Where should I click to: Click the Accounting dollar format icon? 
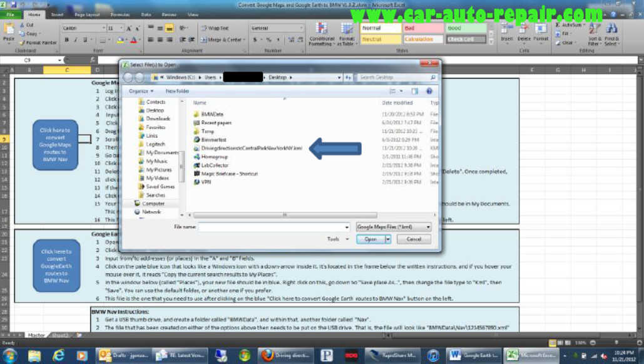pyautogui.click(x=255, y=39)
